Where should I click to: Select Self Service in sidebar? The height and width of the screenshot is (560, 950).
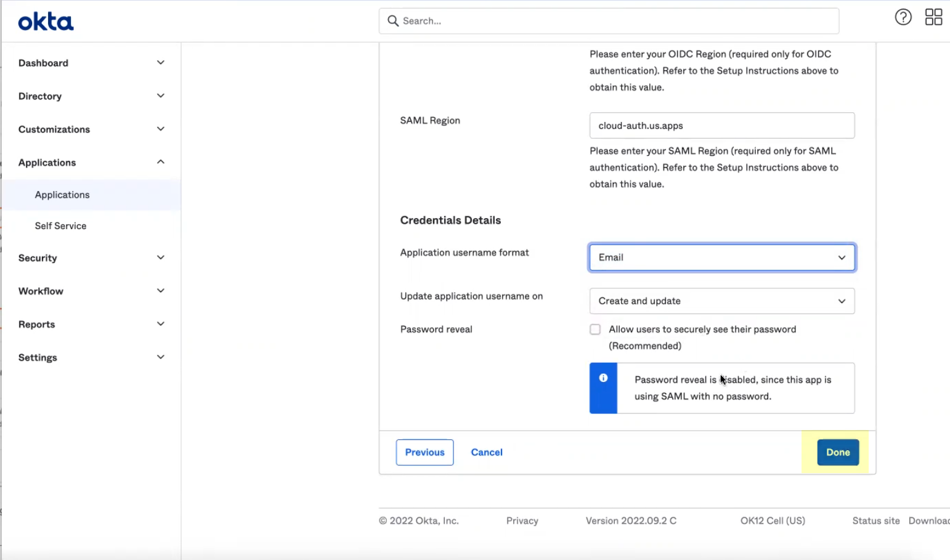tap(60, 226)
